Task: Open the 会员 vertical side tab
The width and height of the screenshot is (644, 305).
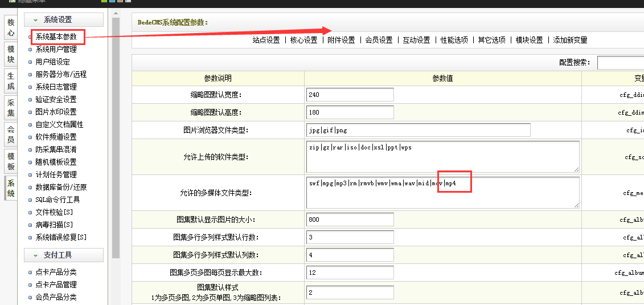Action: 10,135
